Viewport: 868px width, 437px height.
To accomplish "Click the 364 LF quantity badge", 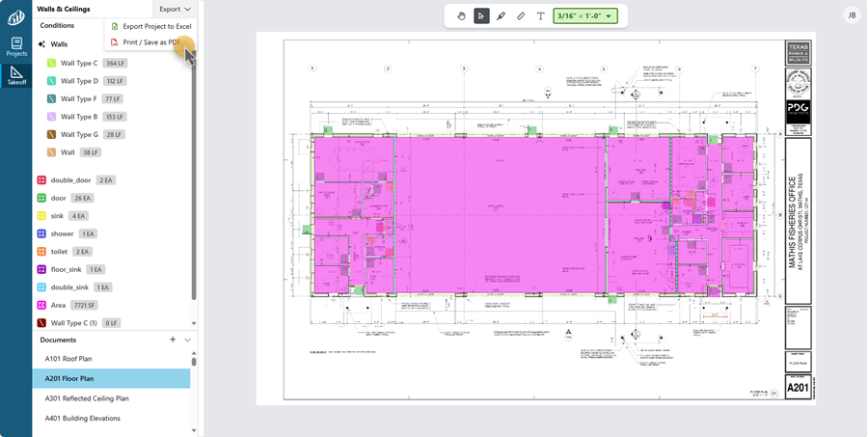I will point(115,63).
